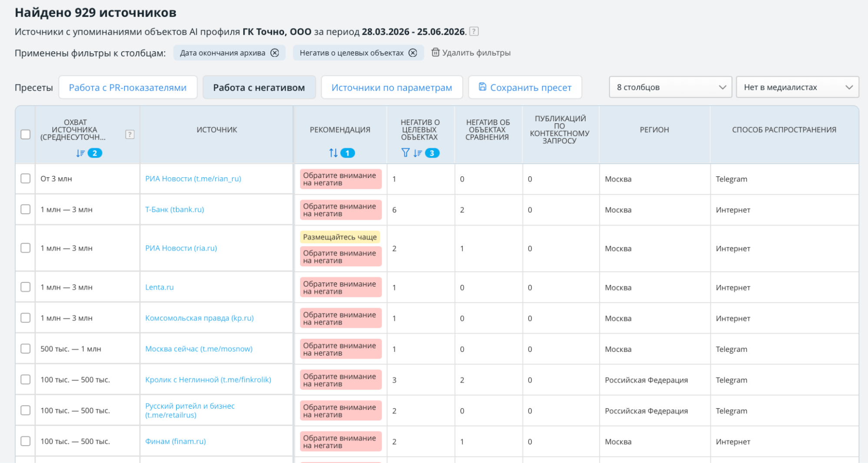Choose the 'Источники по параметрам' preset
The image size is (868, 463).
pos(392,87)
